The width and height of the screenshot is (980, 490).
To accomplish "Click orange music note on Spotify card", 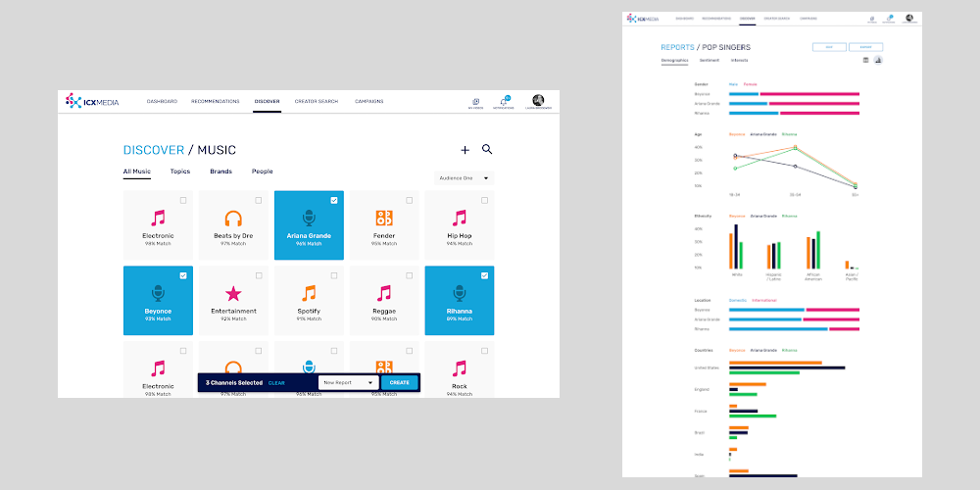I will [x=309, y=293].
